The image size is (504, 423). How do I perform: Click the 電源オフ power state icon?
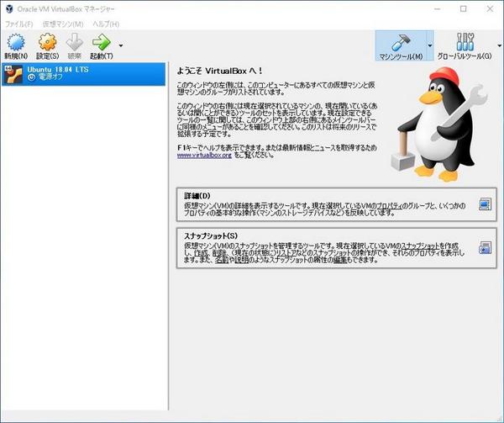point(31,77)
